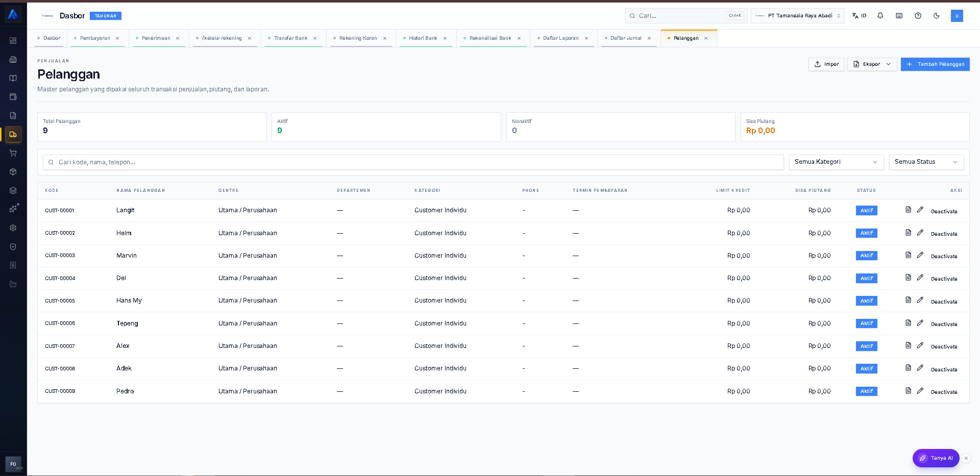Click Aktif status badge for Del
This screenshot has width=980, height=476.
[867, 278]
